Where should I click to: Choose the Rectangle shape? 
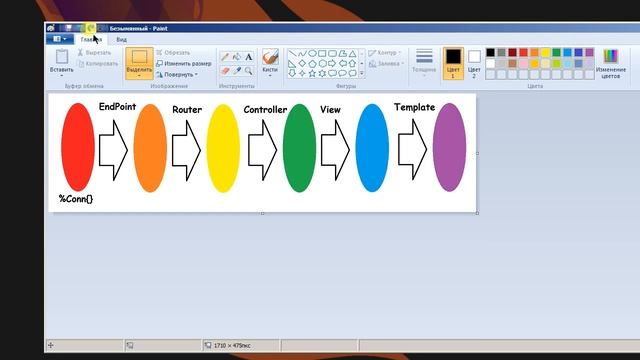[x=322, y=53]
